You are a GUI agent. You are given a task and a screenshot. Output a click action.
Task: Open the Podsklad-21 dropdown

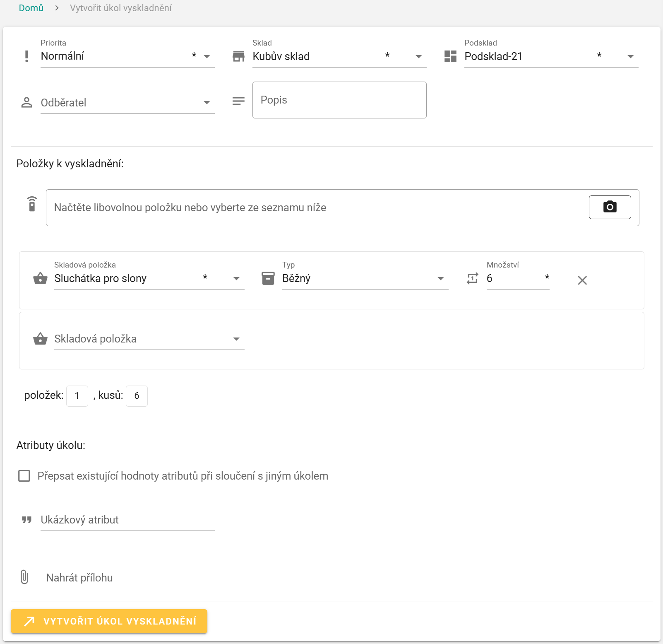630,57
